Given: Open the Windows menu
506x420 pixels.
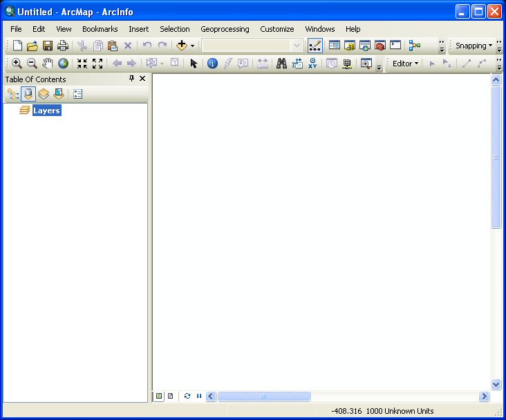Looking at the screenshot, I should pyautogui.click(x=320, y=29).
